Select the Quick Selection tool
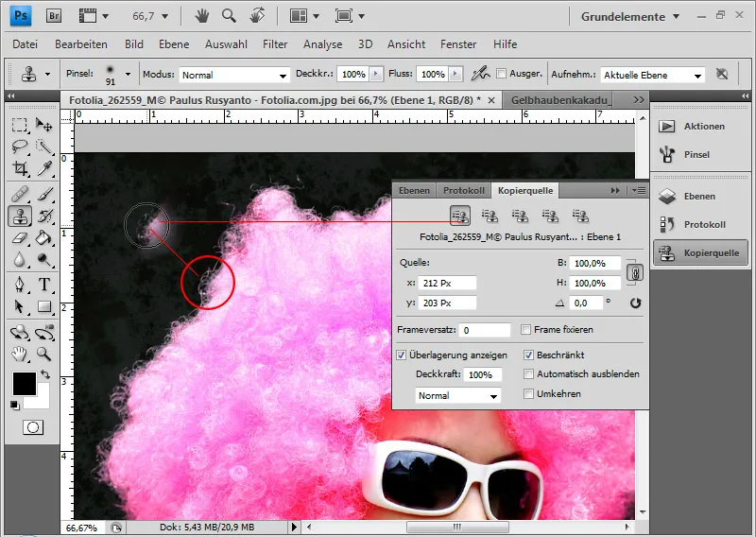Screen dimensions: 756x537 (x=43, y=147)
